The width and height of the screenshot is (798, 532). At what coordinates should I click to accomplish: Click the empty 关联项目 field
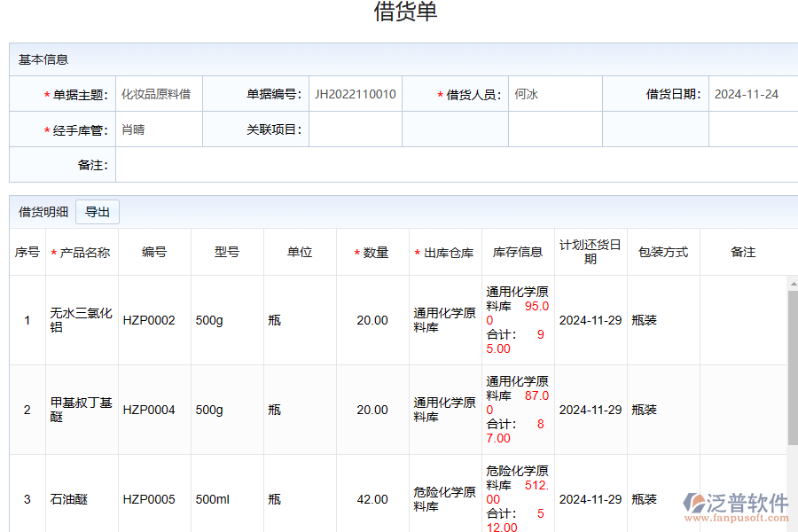point(355,129)
